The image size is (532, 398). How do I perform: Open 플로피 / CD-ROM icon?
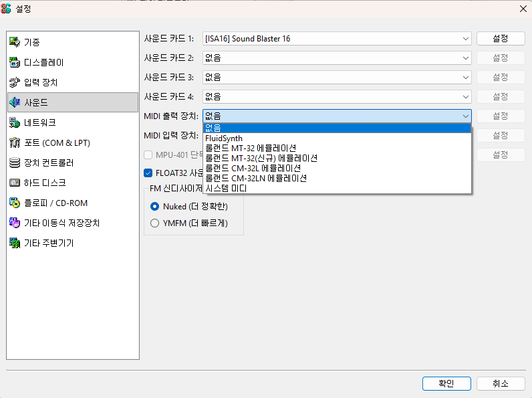[x=15, y=203]
